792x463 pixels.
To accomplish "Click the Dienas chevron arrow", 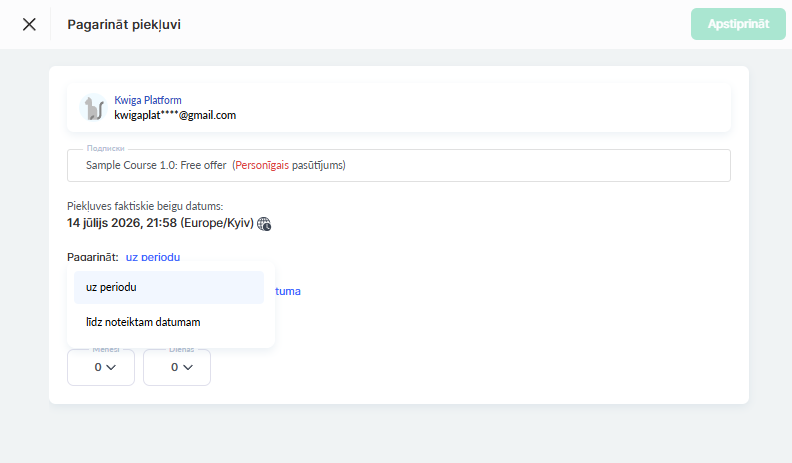I will (x=188, y=368).
